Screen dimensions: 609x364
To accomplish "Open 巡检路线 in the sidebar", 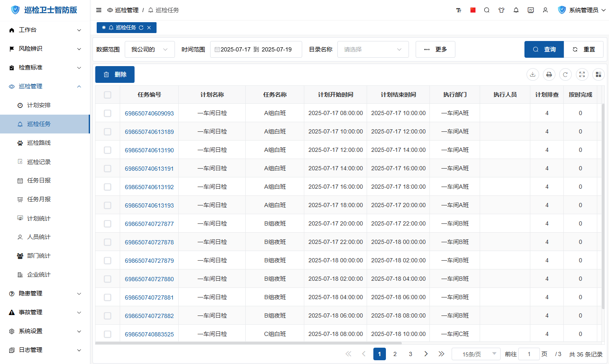I will tap(45, 143).
